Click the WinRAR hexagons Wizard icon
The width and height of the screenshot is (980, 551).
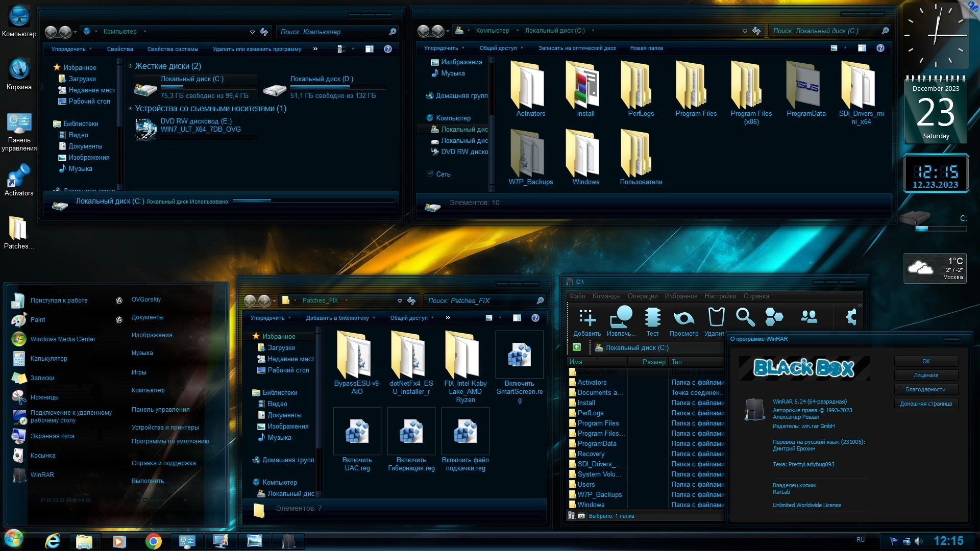click(774, 317)
